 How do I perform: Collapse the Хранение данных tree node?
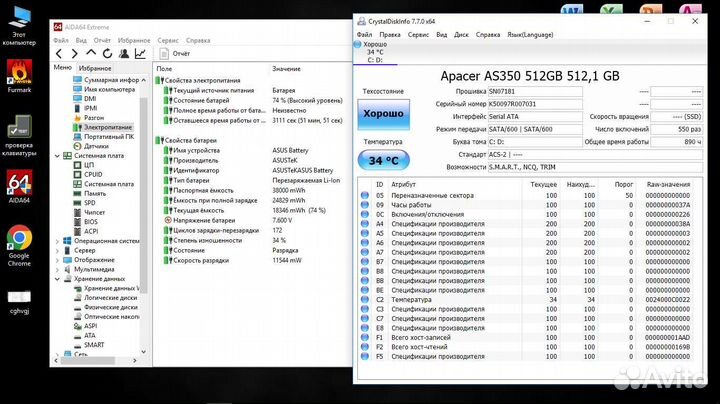(x=57, y=279)
